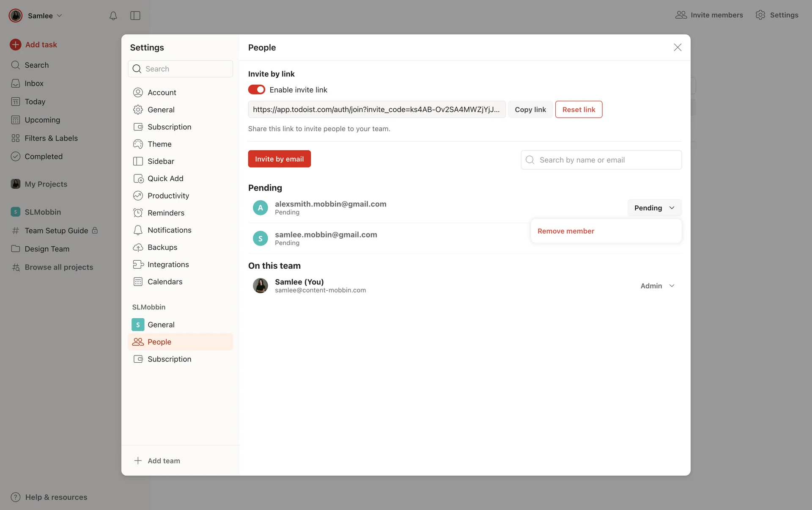Open Backups settings with cloud icon

point(162,247)
